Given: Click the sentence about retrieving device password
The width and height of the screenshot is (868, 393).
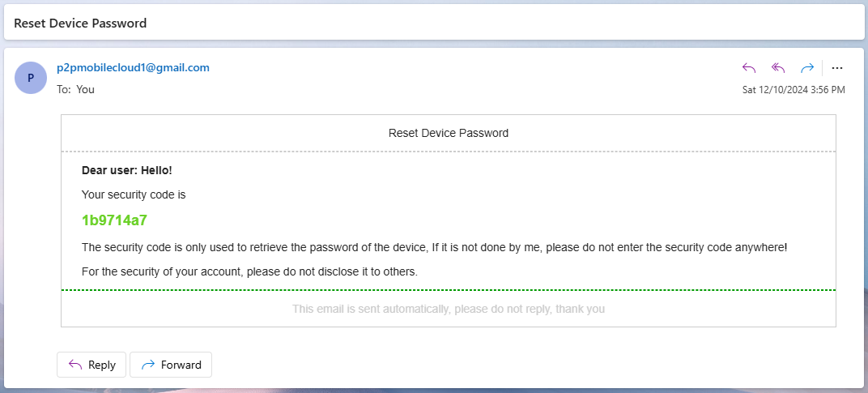Looking at the screenshot, I should [434, 247].
